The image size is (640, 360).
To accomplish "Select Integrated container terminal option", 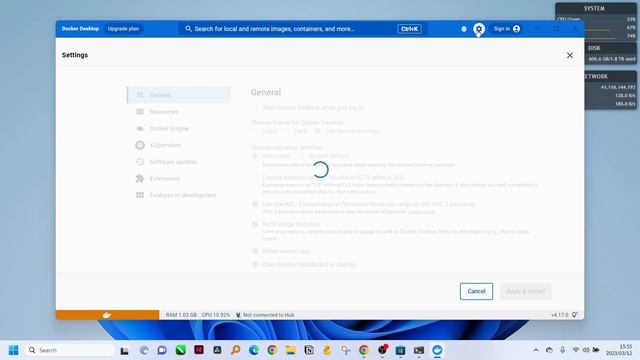I will [255, 156].
